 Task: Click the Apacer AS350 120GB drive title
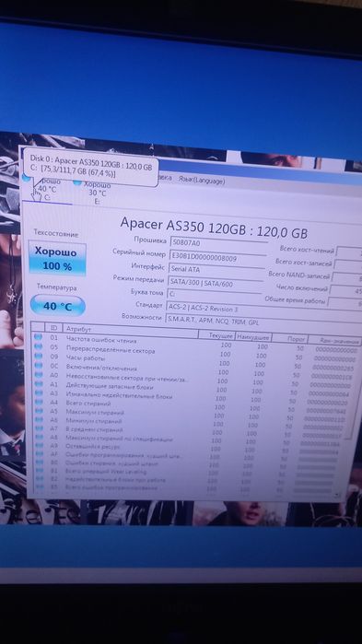[x=214, y=228]
